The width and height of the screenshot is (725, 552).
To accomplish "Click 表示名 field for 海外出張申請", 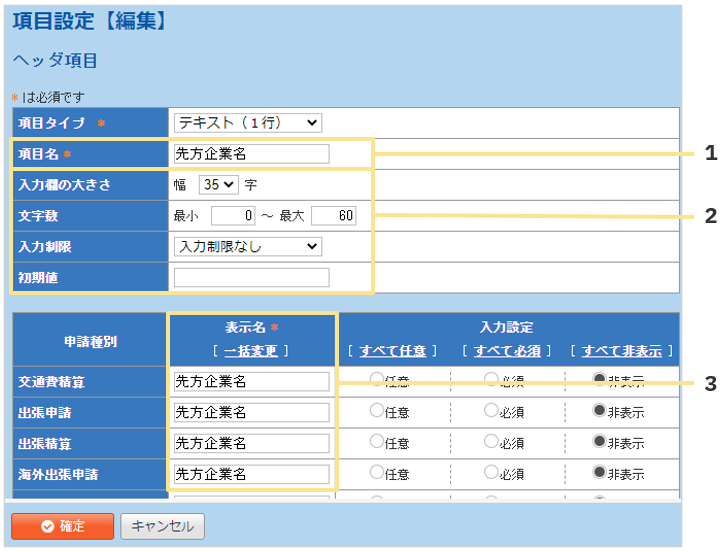I will click(251, 474).
